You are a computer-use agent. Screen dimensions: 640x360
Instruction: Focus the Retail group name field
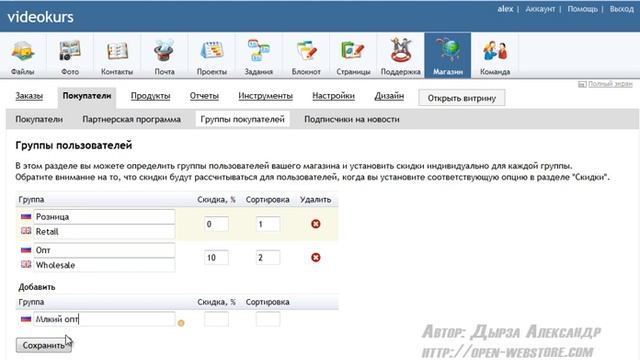click(104, 231)
